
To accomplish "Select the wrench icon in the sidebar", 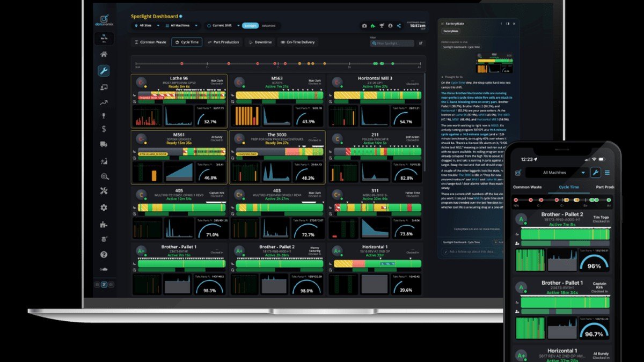I will pyautogui.click(x=104, y=70).
